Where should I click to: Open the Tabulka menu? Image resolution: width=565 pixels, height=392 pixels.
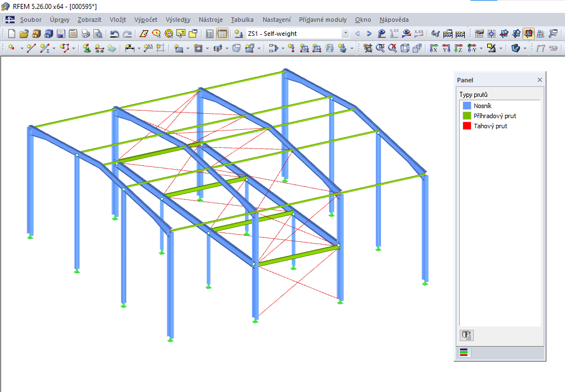click(242, 20)
